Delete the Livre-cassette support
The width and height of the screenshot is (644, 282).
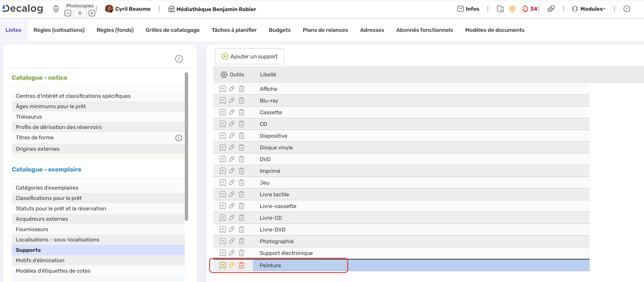click(241, 206)
